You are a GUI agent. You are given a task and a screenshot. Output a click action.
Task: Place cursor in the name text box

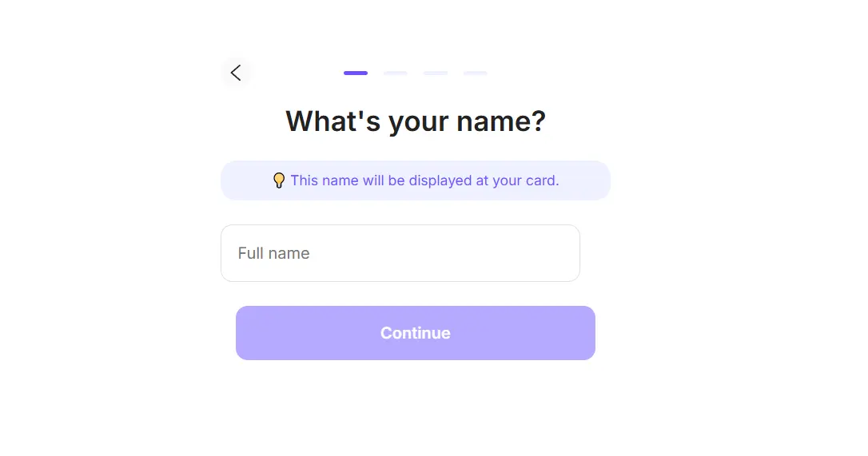click(400, 253)
